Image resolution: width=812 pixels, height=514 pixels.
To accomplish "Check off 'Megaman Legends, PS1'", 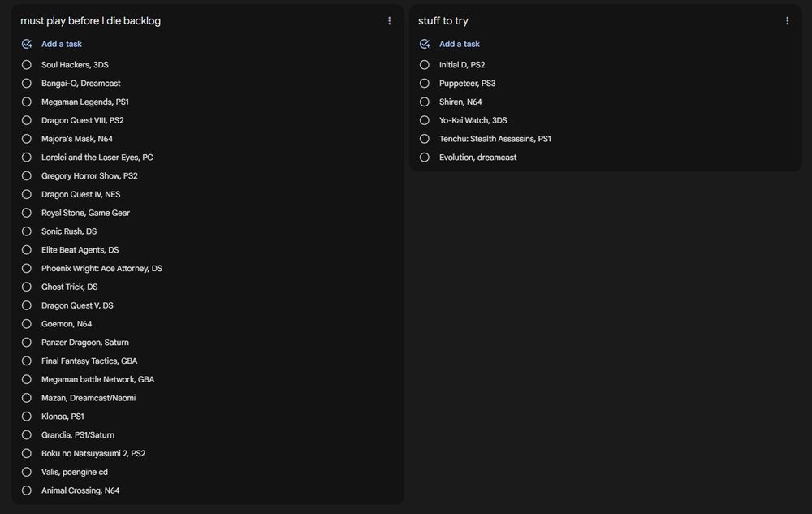I will pos(27,102).
